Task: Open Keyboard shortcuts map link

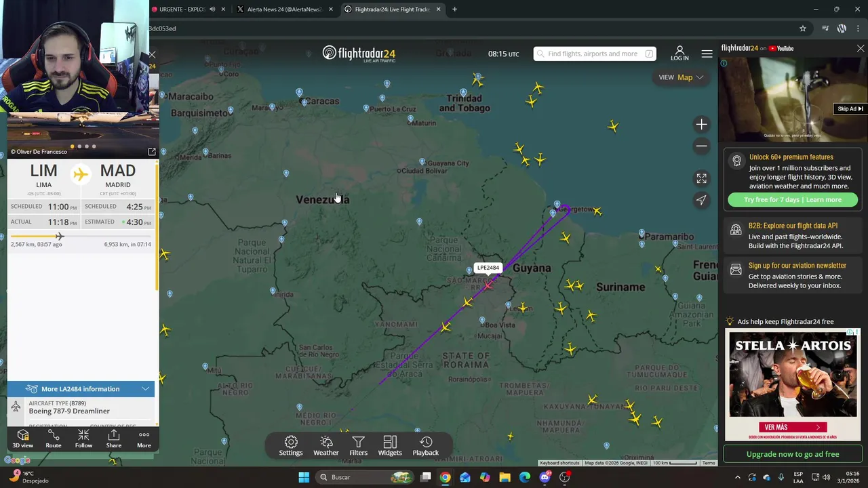Action: click(559, 463)
